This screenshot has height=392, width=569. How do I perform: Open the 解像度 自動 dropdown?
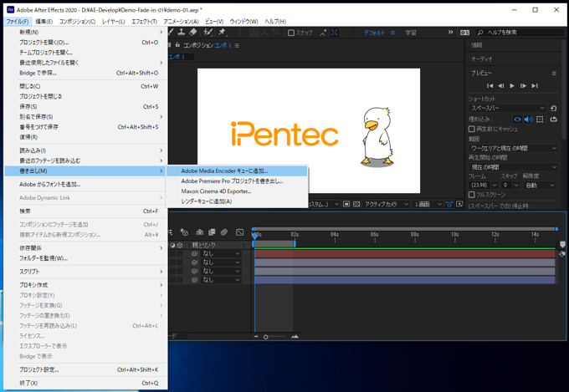click(540, 186)
